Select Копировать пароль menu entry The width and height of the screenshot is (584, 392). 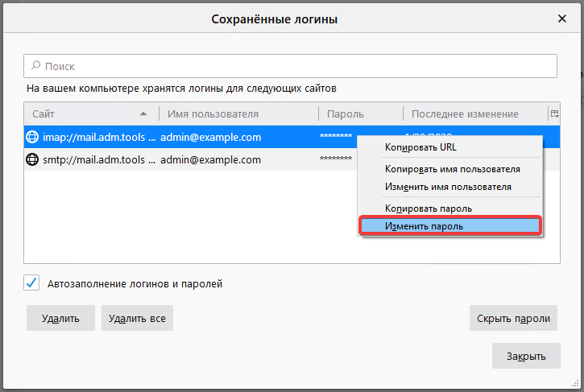click(429, 208)
